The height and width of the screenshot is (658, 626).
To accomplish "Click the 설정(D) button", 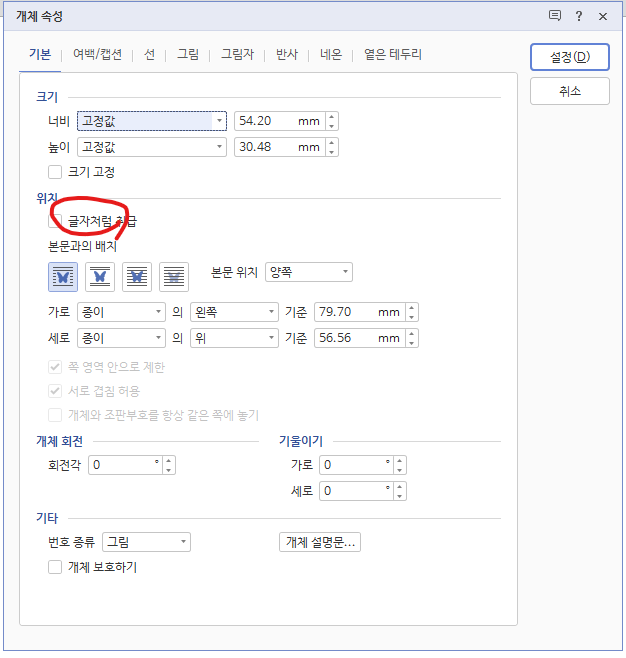I will tap(570, 57).
